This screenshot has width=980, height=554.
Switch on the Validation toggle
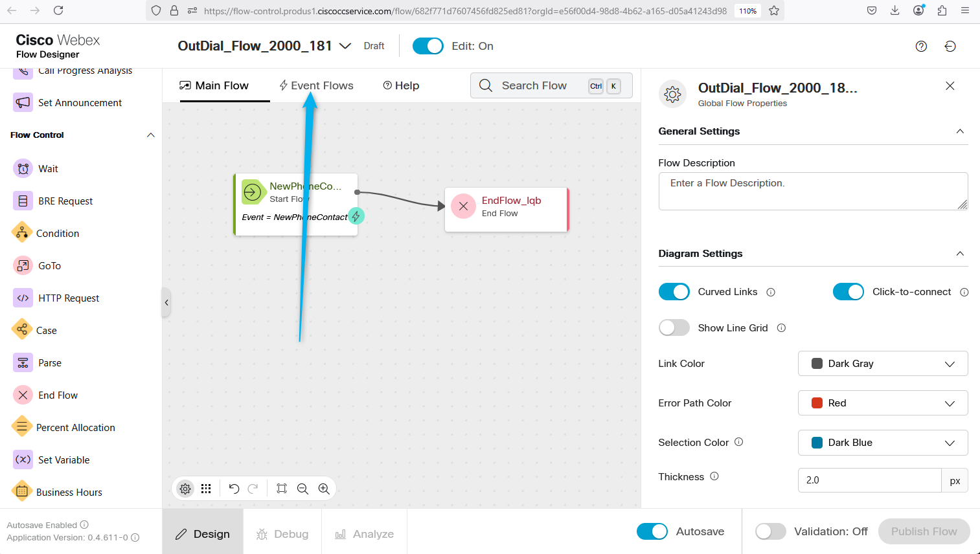pos(770,531)
